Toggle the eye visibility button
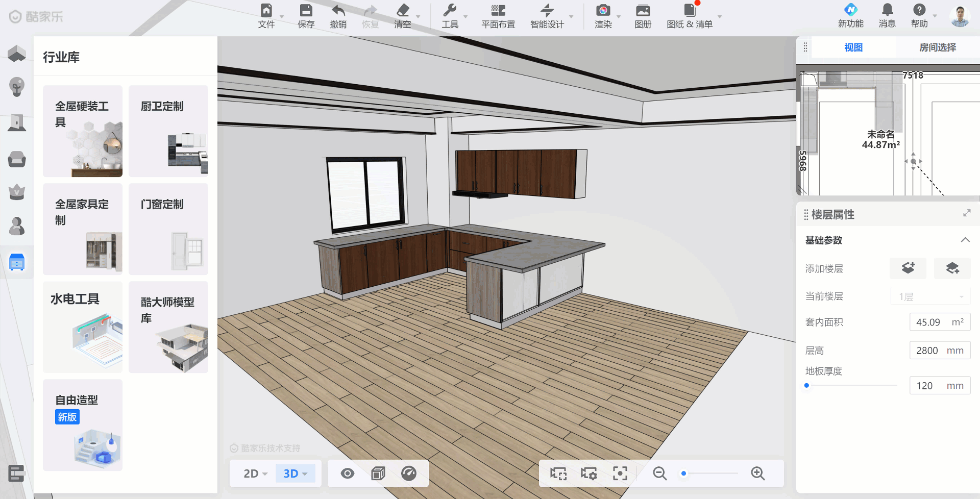This screenshot has width=980, height=499. 348,473
